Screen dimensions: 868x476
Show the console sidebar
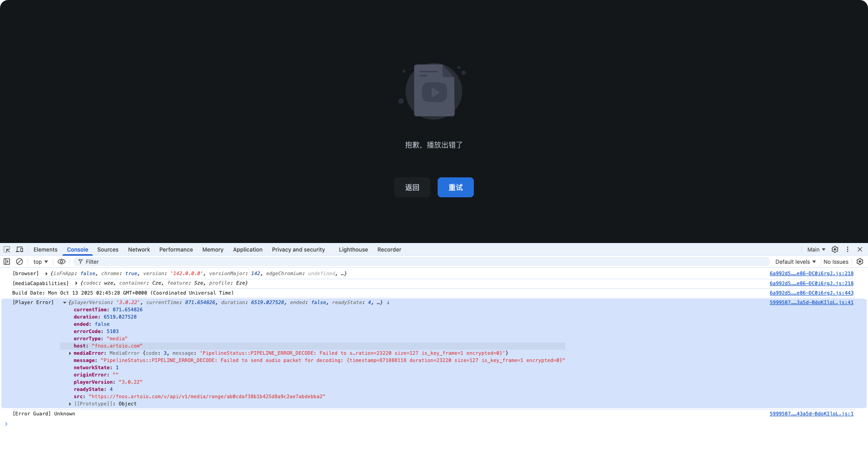tap(7, 262)
